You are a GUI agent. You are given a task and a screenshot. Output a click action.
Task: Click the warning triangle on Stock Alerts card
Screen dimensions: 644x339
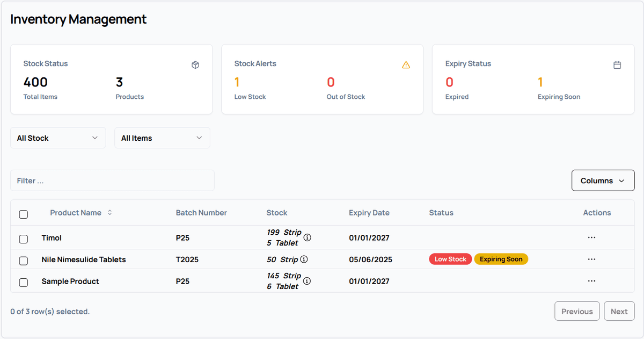[x=406, y=64]
